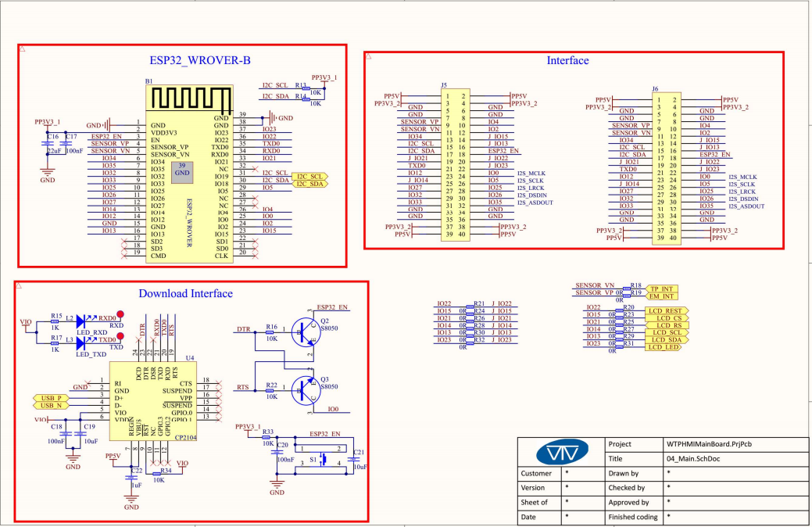Screen dimensions: 812x527
Task: Click the Checked by label
Action: 627,488
